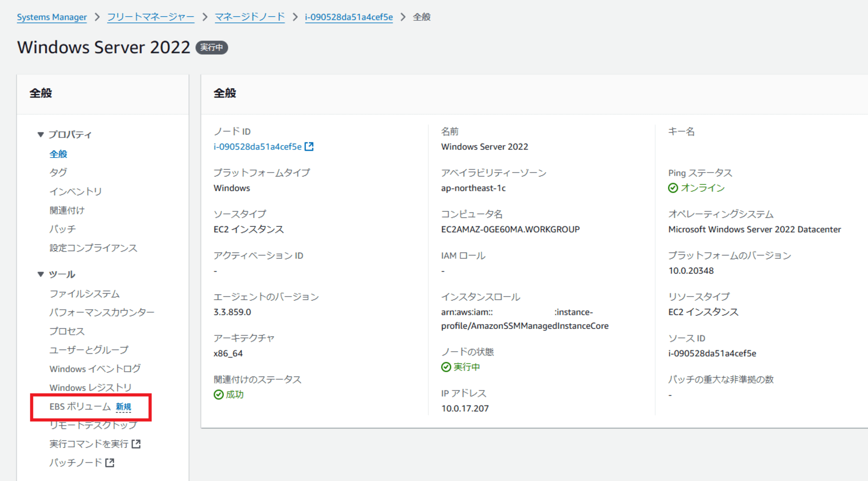Open Windows イベントログ tool
Image resolution: width=868 pixels, height=481 pixels.
point(95,369)
